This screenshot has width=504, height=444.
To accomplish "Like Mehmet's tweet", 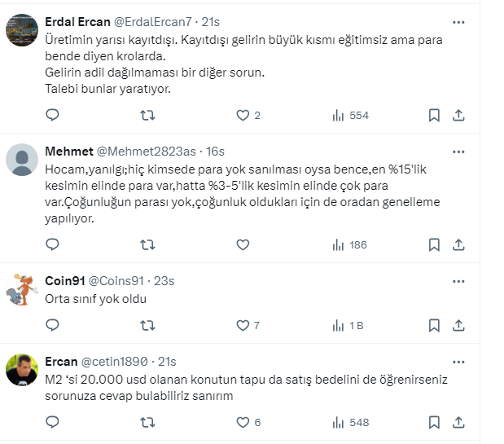I will click(x=243, y=244).
